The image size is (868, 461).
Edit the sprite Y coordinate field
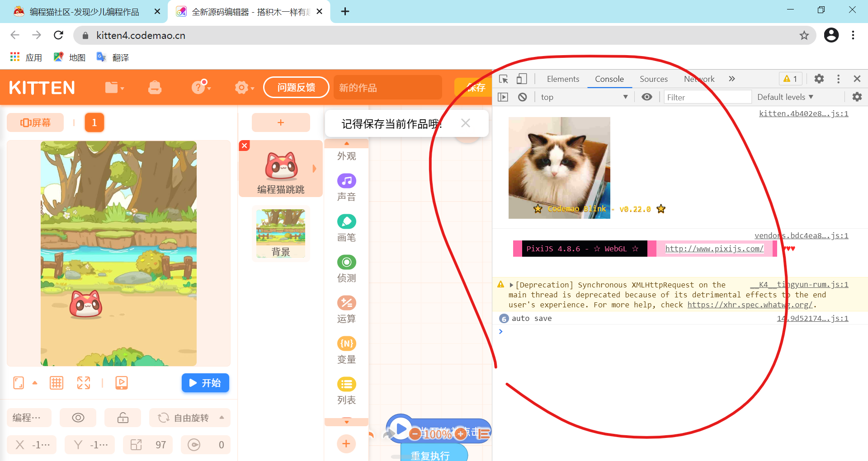click(x=90, y=445)
